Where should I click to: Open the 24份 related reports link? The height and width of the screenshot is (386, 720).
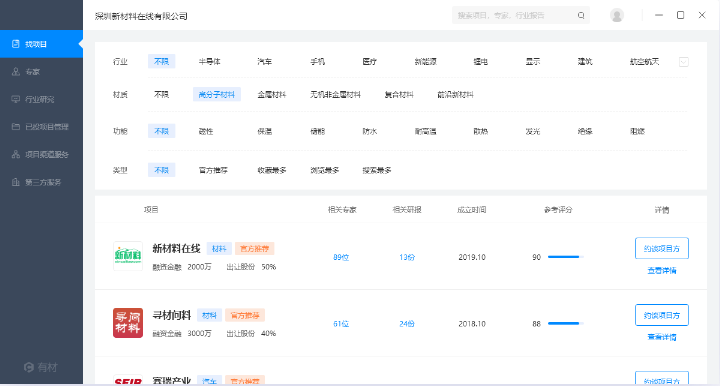pyautogui.click(x=407, y=324)
